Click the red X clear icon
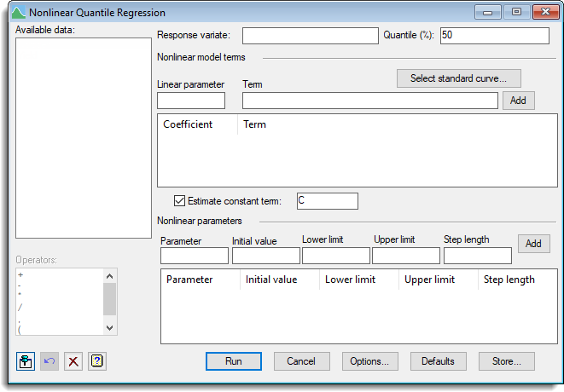564x392 pixels. pyautogui.click(x=73, y=361)
